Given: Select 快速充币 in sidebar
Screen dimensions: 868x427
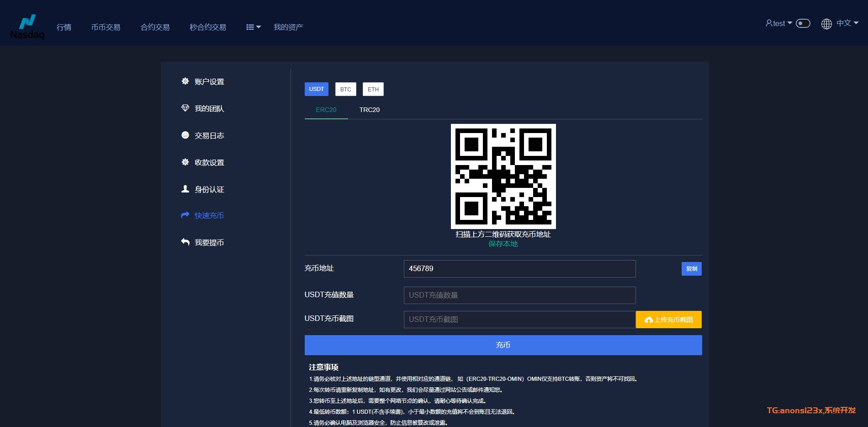Looking at the screenshot, I should point(209,215).
